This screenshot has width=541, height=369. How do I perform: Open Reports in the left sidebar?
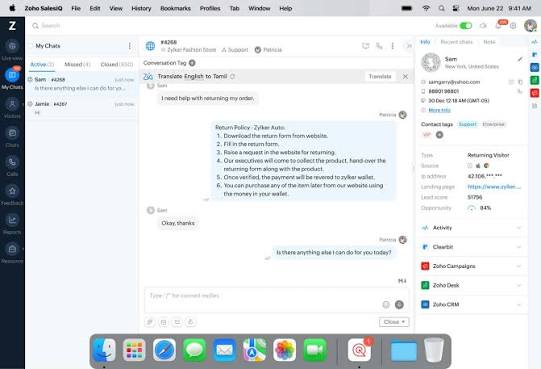pyautogui.click(x=12, y=224)
